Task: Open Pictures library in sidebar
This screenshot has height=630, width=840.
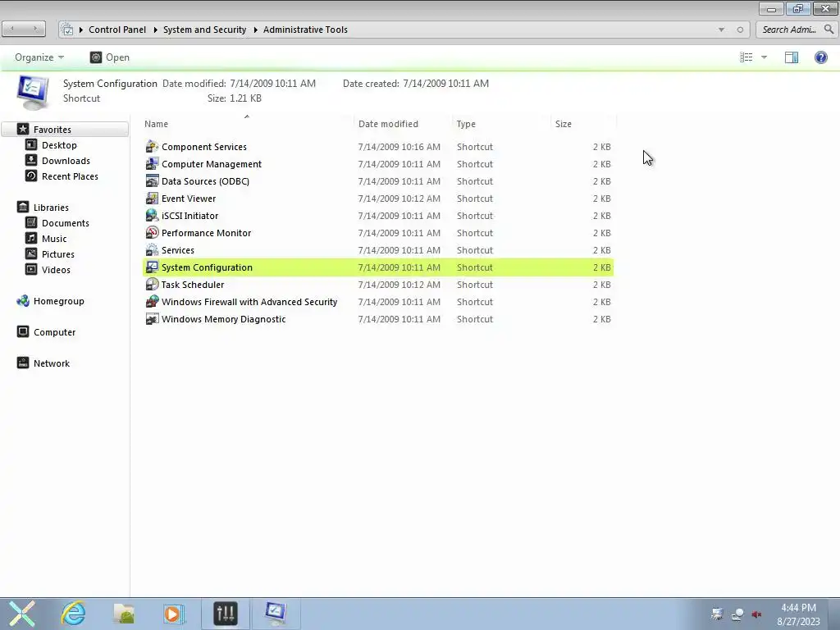Action: pos(58,254)
